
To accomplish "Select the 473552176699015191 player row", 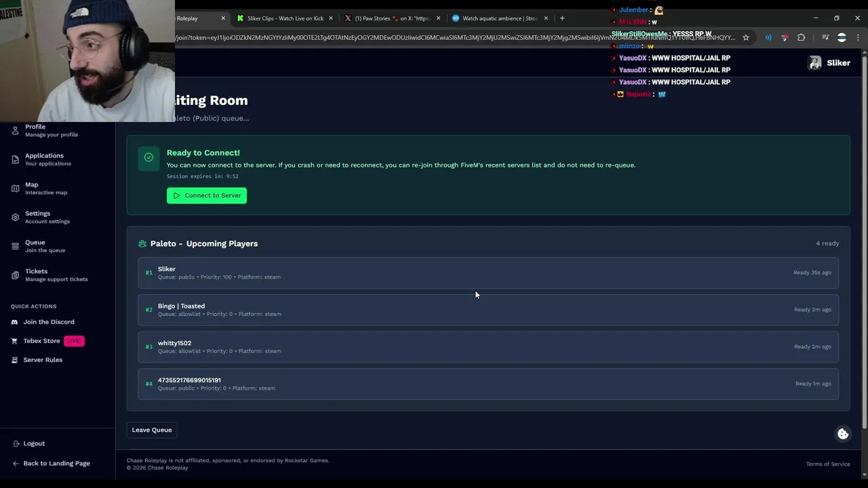I will tap(488, 384).
